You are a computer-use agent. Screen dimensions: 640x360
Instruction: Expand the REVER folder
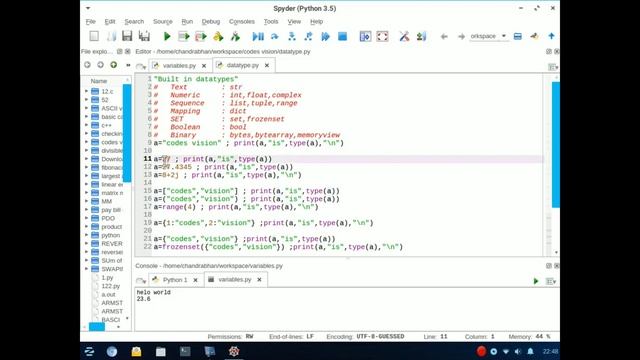point(87,244)
